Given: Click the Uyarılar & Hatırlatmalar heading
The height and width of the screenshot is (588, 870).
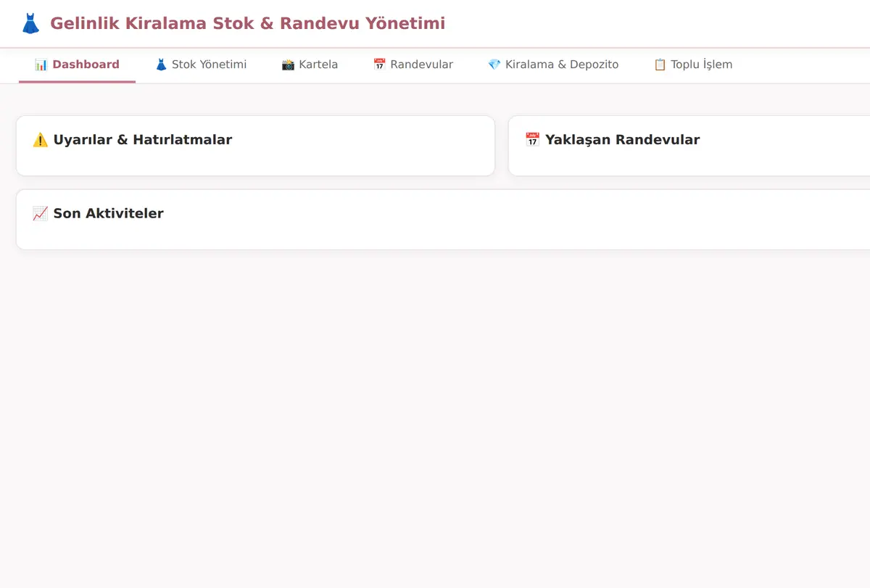Looking at the screenshot, I should [132, 140].
